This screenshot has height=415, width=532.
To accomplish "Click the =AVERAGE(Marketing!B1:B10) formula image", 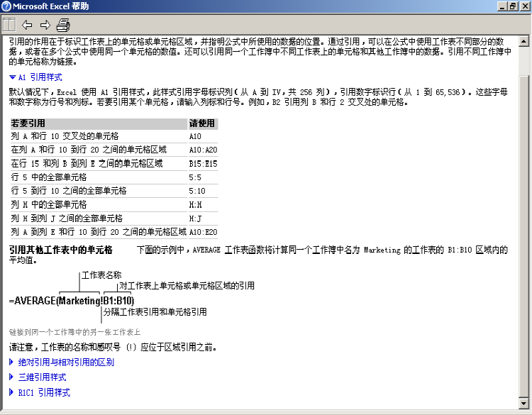I will pyautogui.click(x=72, y=301).
